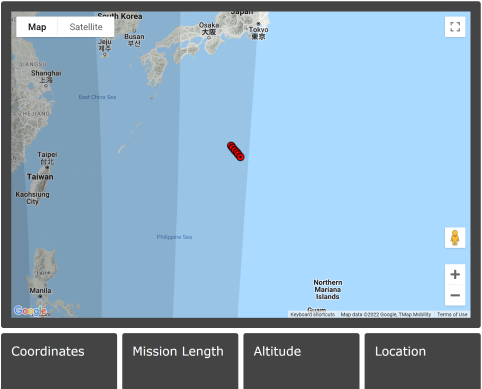This screenshot has width=482, height=389.
Task: Click the Mission Length panel
Action: pos(180,361)
